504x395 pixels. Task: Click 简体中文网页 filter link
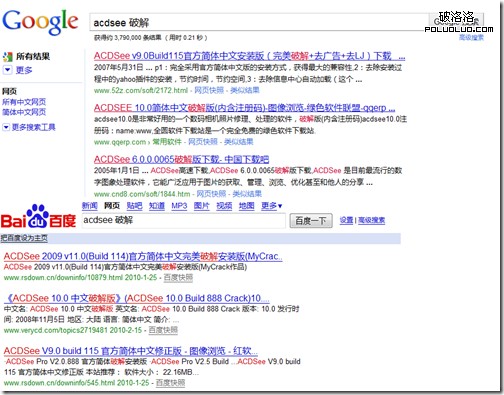click(24, 112)
